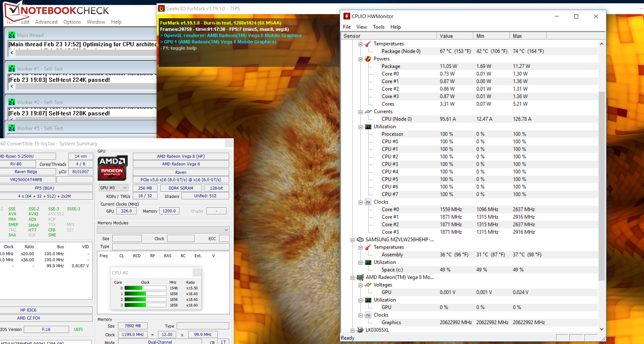The width and height of the screenshot is (644, 344).
Task: Collapse the CPU Clocks node
Action: click(360, 202)
